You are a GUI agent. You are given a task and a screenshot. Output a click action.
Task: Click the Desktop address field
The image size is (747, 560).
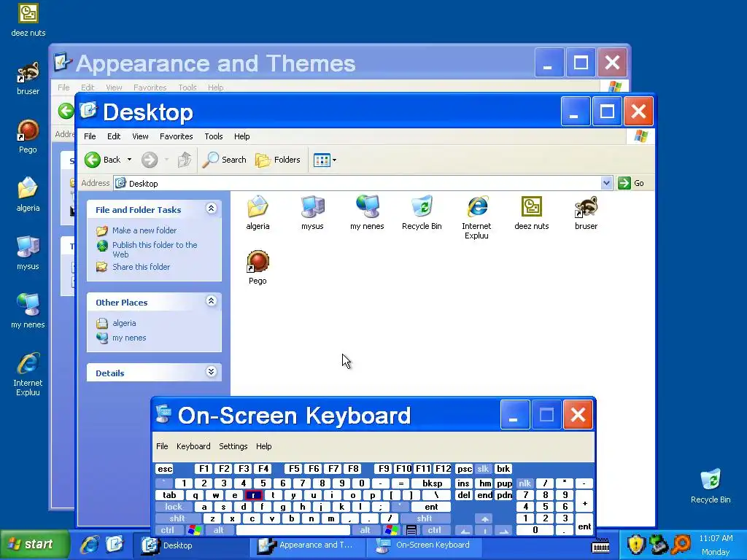pyautogui.click(x=357, y=183)
